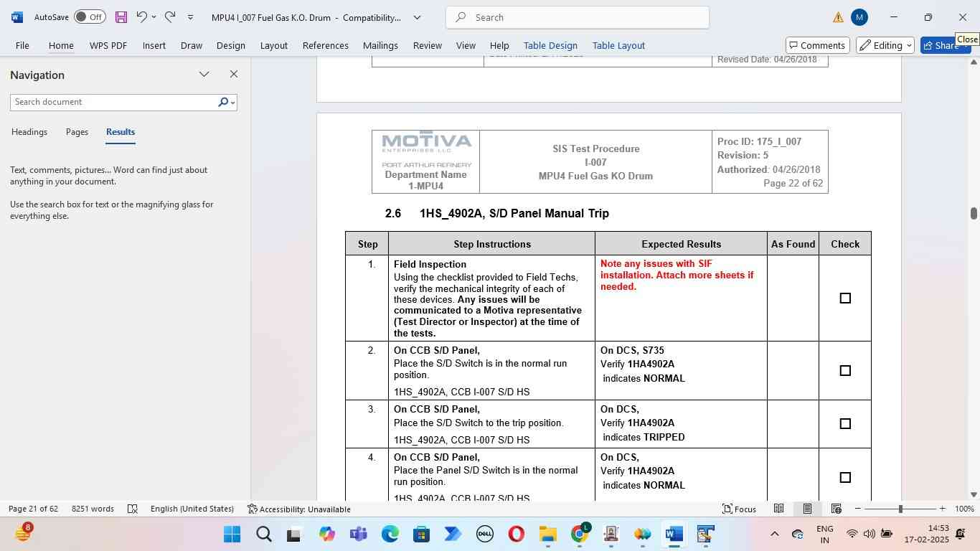This screenshot has height=551, width=980.
Task: Click the Focus mode button
Action: click(x=739, y=509)
